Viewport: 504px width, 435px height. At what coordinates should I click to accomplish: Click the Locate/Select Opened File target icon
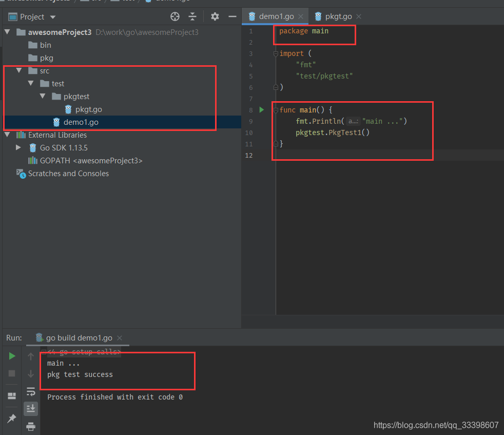point(175,16)
